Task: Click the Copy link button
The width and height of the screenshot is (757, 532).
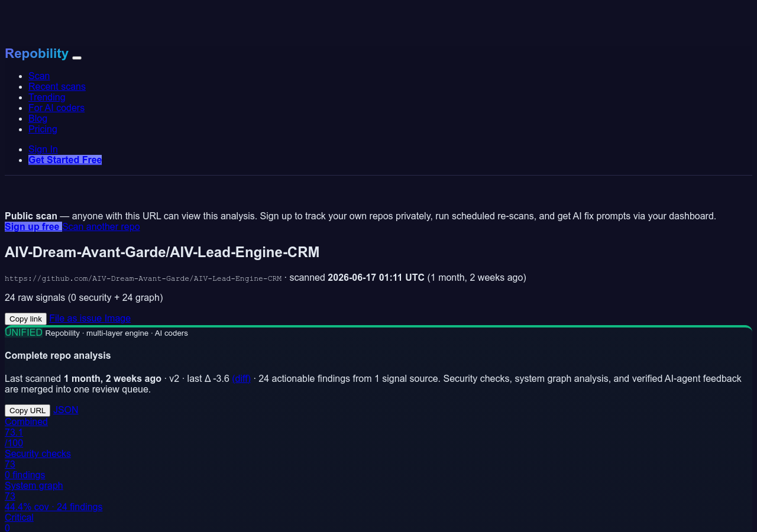Action: coord(25,319)
